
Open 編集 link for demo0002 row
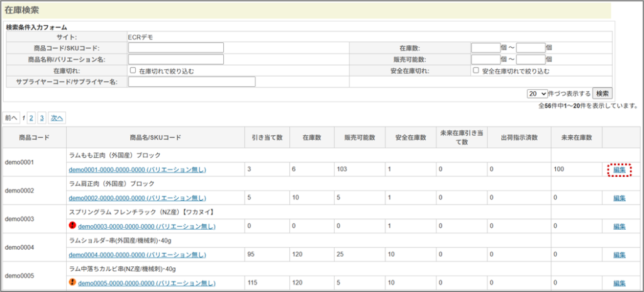click(x=619, y=198)
